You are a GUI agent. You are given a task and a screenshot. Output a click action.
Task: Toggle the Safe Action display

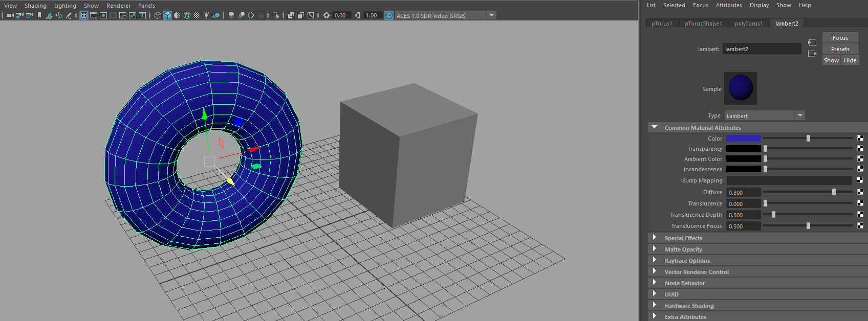[x=133, y=15]
